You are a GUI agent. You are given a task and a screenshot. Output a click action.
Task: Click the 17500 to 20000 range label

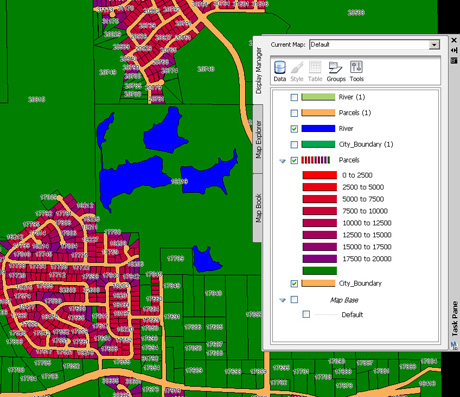click(x=367, y=259)
